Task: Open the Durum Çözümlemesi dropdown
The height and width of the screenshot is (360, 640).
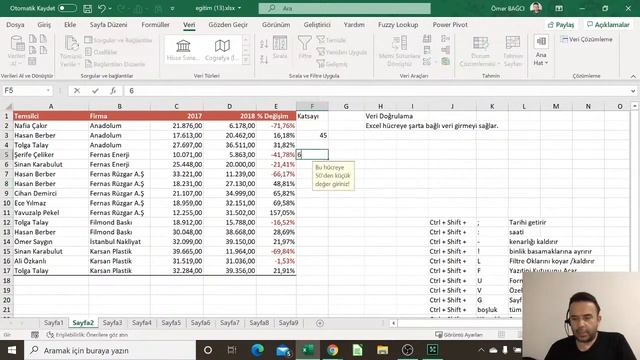Action: [480, 51]
